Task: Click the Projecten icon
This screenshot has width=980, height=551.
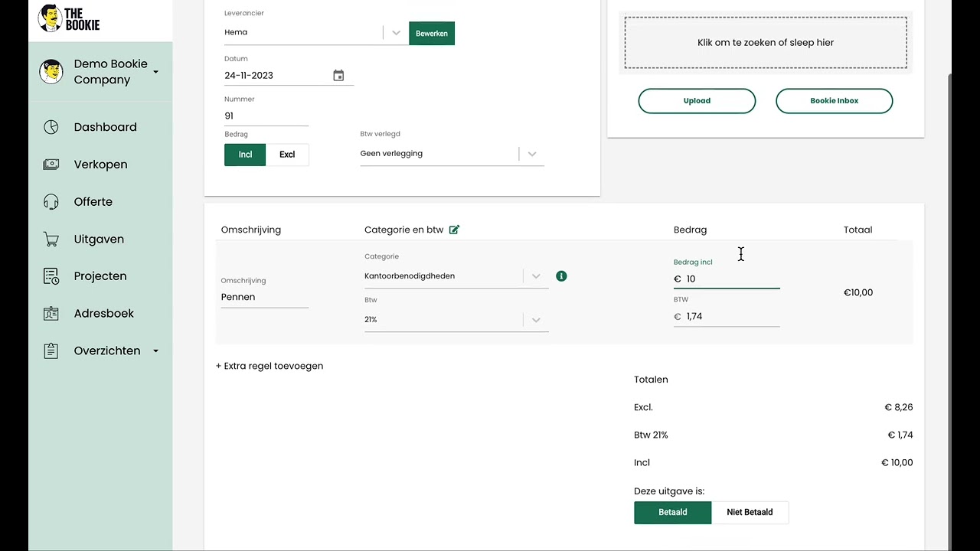Action: tap(51, 276)
